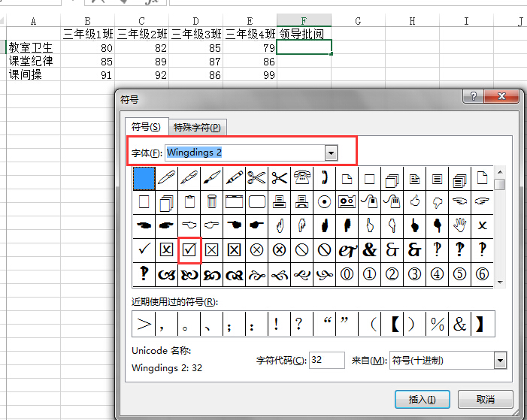This screenshot has width=527, height=420.
Task: Select the recent colon symbol
Action: click(257, 324)
